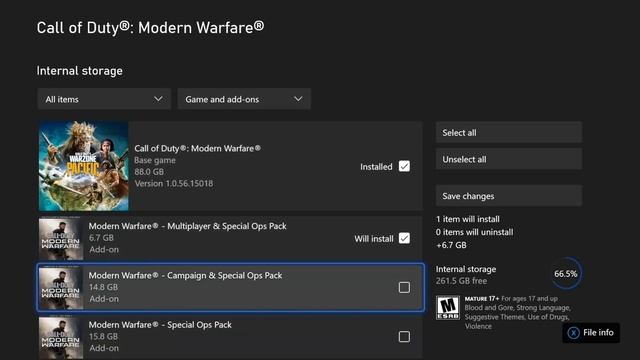Click the 'Installed' status label
The width and height of the screenshot is (640, 360).
(376, 167)
